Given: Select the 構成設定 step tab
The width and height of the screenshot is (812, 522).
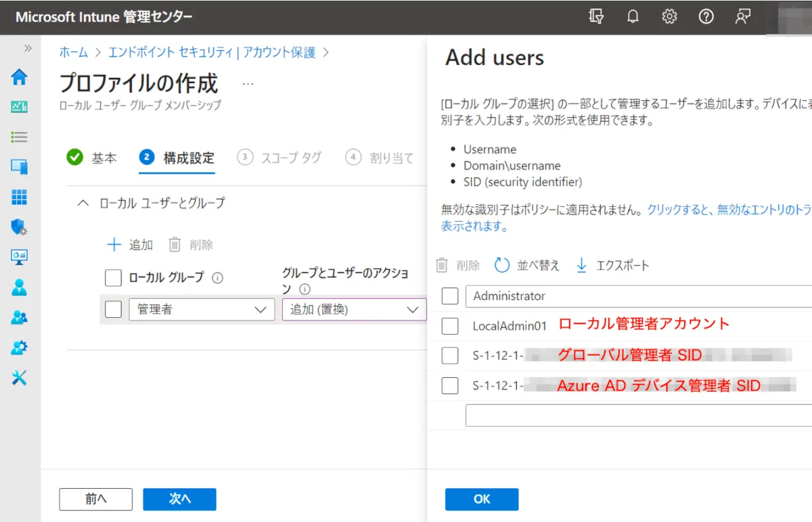Looking at the screenshot, I should click(x=177, y=158).
